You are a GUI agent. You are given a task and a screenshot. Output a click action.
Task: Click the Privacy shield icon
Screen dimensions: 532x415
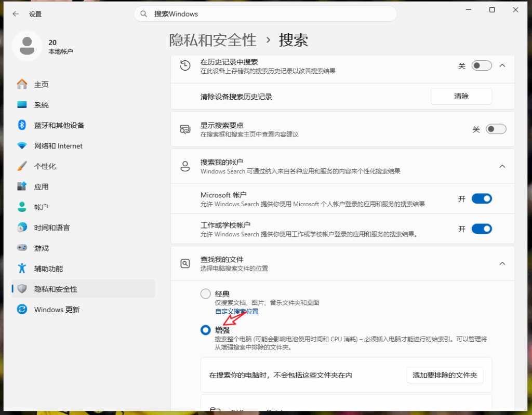pos(22,289)
